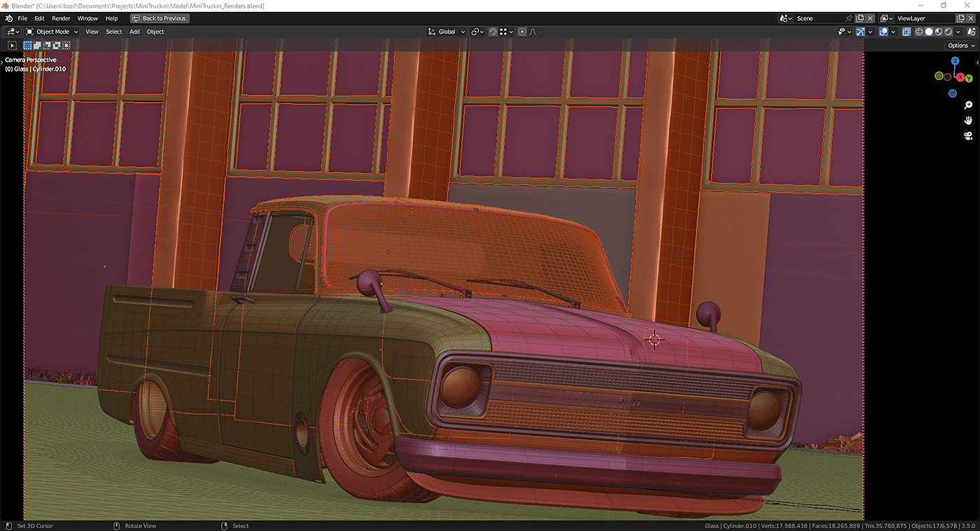Toggle camera view with camera icon
This screenshot has height=531, width=980.
tap(968, 136)
